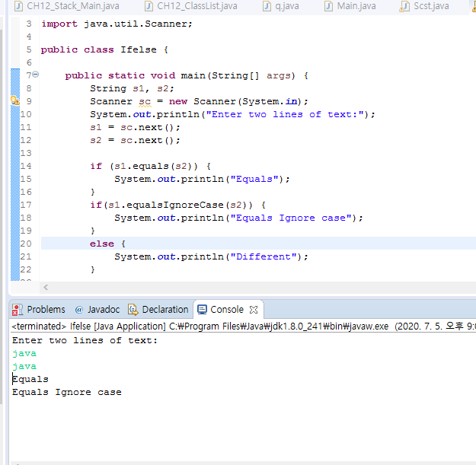Click line number 20 in the gutter
Screen dimensions: 476x465
pyautogui.click(x=26, y=244)
